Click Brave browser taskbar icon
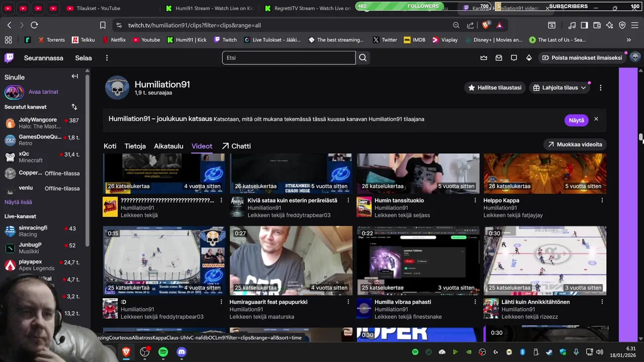 [126, 352]
